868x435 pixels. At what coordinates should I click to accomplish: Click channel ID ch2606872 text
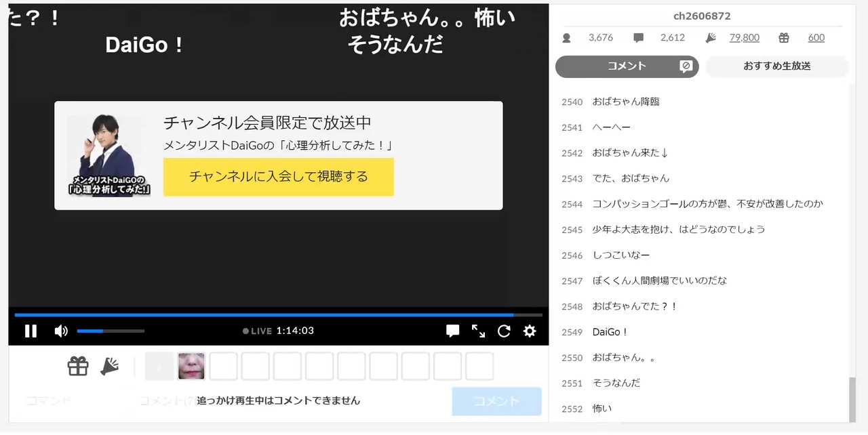click(x=702, y=16)
